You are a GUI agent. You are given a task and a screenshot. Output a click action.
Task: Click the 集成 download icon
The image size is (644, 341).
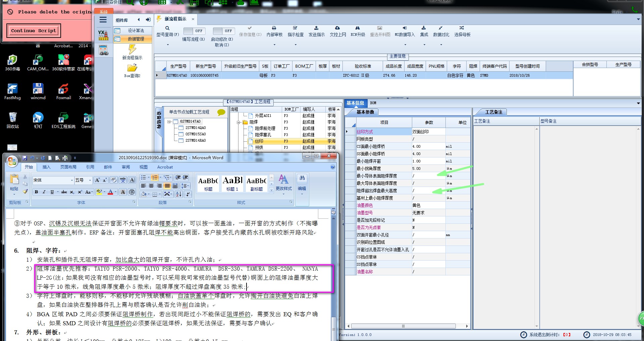coord(424,28)
